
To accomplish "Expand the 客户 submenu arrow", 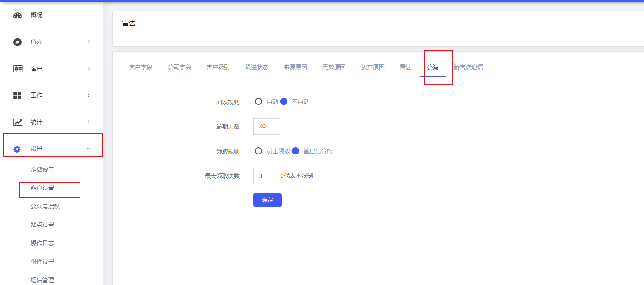I will tap(89, 69).
